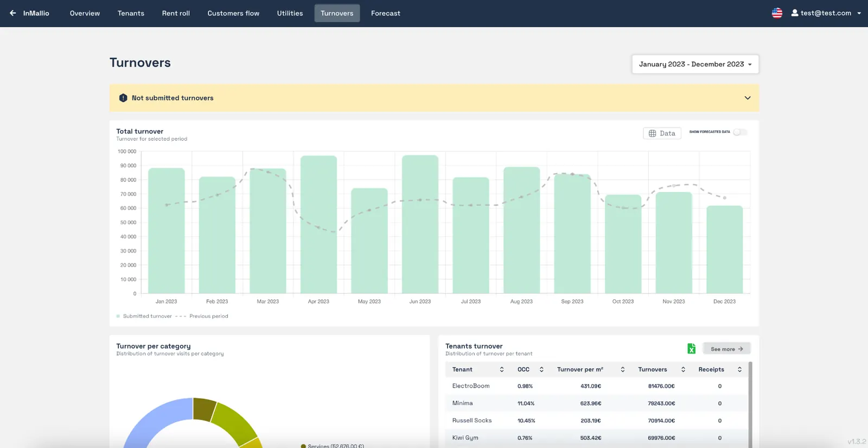This screenshot has height=448, width=868.
Task: Expand the Not submitted turnovers banner chevron
Action: click(x=748, y=98)
